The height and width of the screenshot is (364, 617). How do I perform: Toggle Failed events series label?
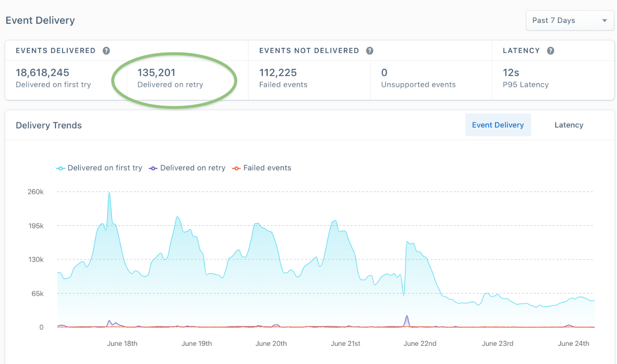tap(267, 168)
